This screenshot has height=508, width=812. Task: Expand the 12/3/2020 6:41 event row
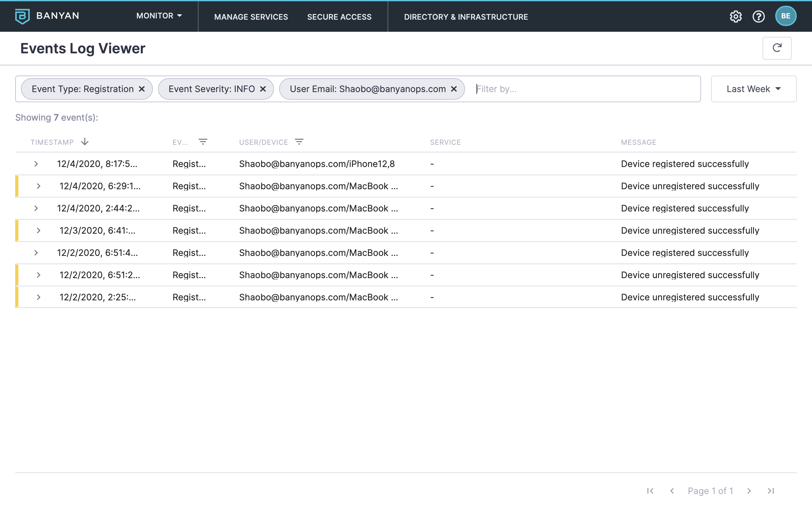point(38,231)
